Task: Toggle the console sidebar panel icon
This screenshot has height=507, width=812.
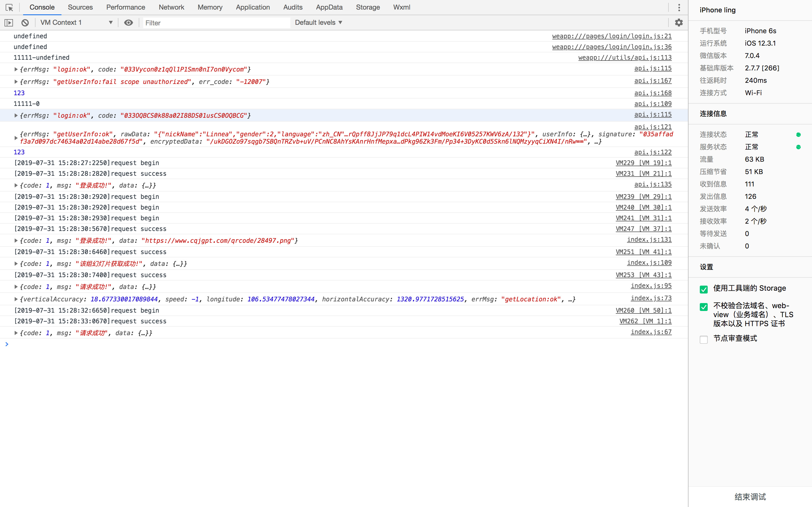Action: (9, 23)
